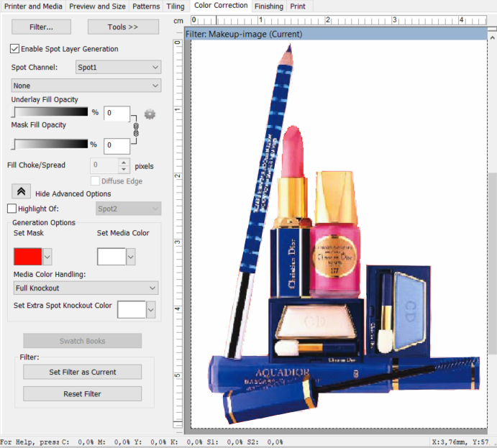Switch to the Printer and Media tab
The height and width of the screenshot is (448, 497).
coord(34,6)
